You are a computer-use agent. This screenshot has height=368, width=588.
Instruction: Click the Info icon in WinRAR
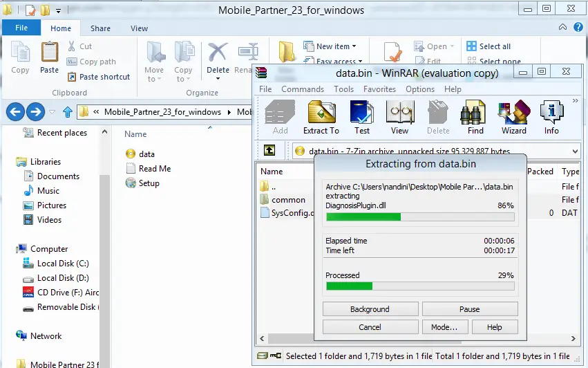point(551,116)
